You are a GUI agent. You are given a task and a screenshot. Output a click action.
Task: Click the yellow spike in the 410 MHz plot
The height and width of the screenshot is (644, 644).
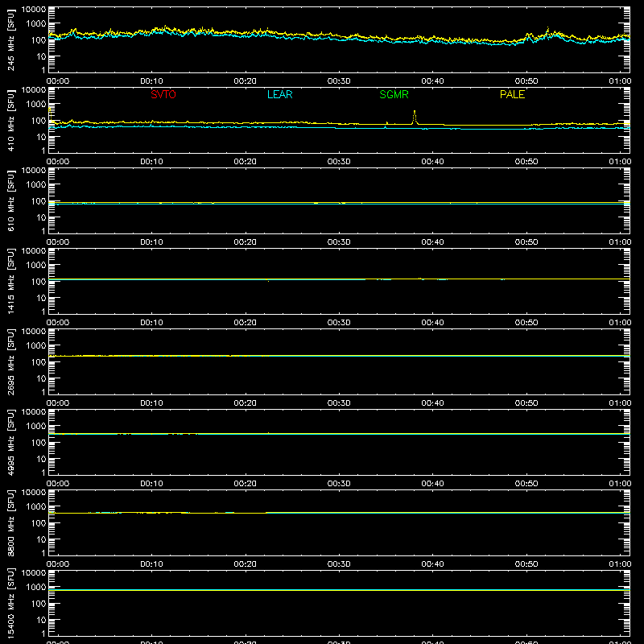[415, 117]
